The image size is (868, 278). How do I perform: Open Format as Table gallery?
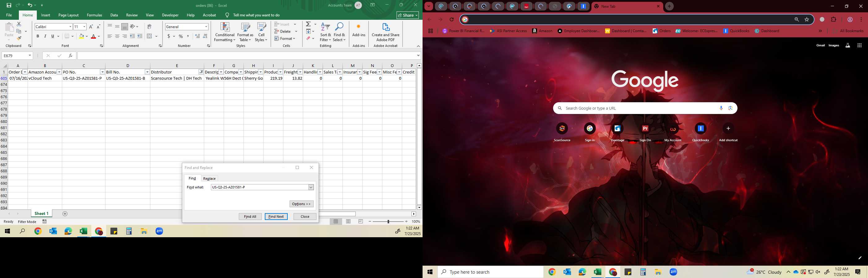point(245,32)
